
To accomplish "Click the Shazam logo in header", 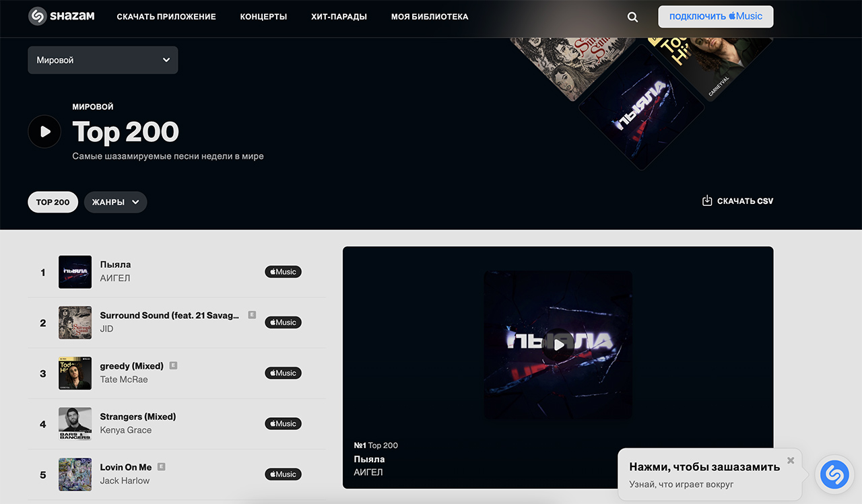I will pyautogui.click(x=61, y=16).
